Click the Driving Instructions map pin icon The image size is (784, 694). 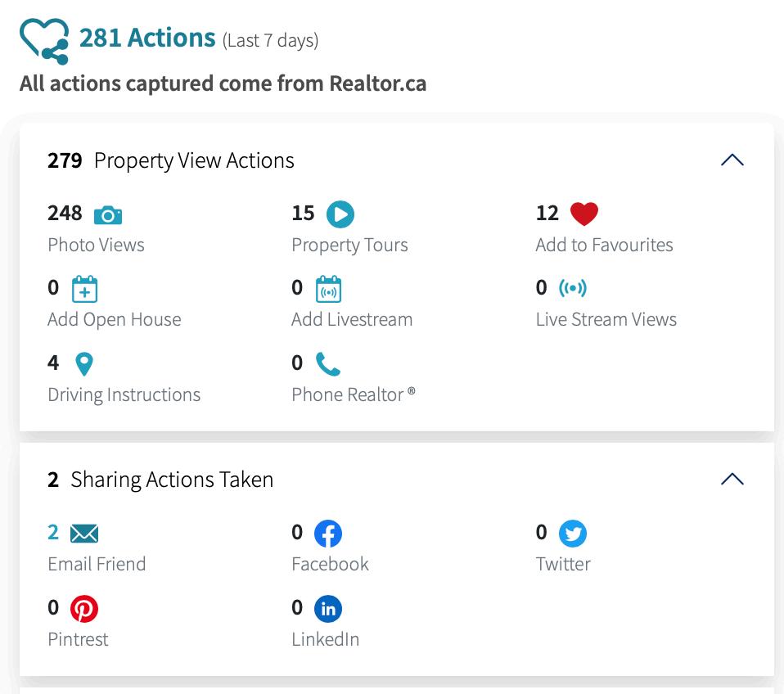point(83,363)
